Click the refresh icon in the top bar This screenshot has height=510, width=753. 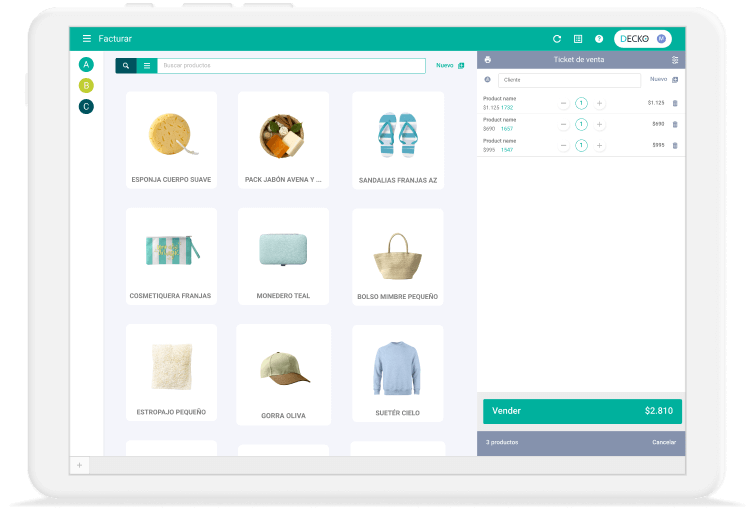557,39
